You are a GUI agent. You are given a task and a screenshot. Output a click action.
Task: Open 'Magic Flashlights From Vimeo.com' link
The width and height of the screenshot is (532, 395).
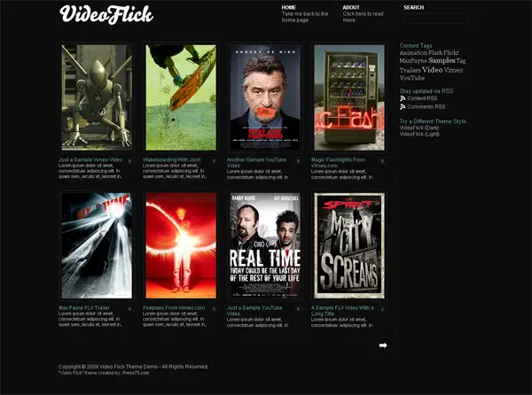(x=339, y=163)
